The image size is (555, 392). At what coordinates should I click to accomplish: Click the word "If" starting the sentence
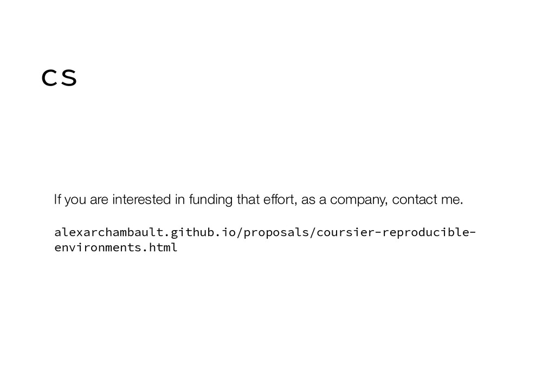[x=57, y=199]
